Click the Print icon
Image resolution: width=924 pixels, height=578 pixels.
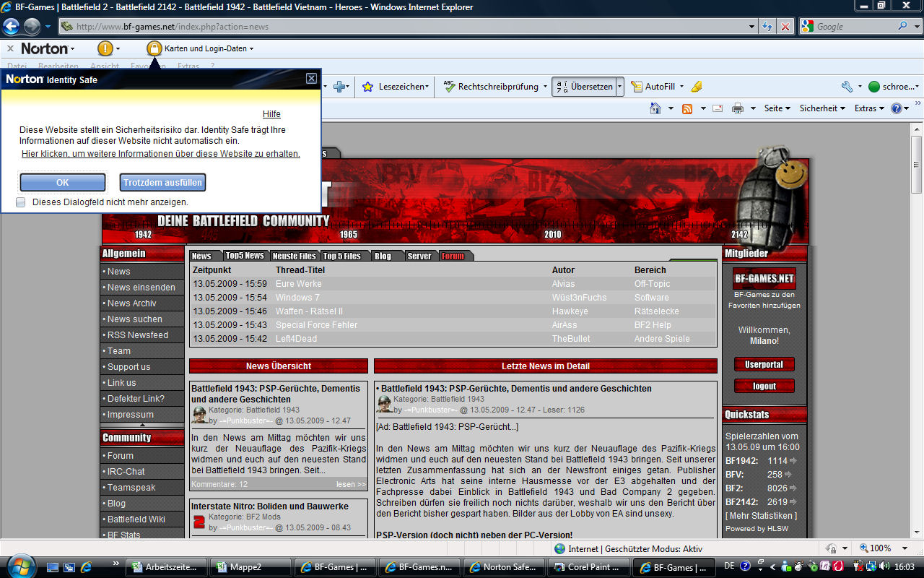click(738, 108)
